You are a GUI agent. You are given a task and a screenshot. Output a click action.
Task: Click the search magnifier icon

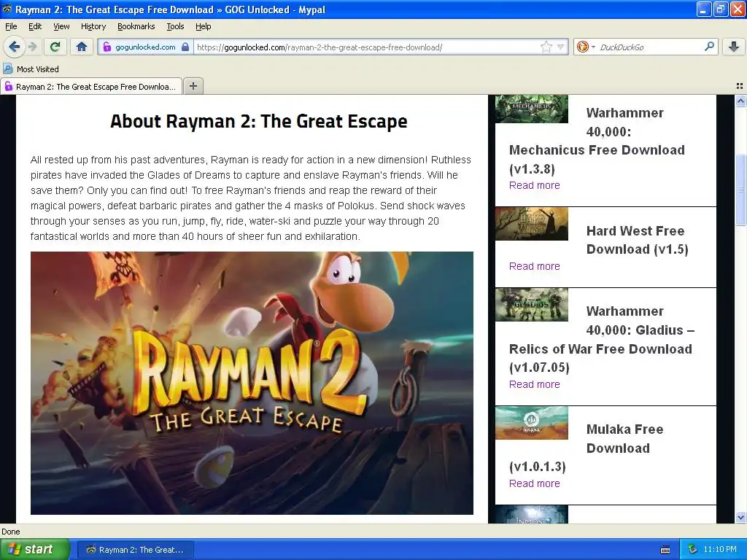tap(709, 47)
